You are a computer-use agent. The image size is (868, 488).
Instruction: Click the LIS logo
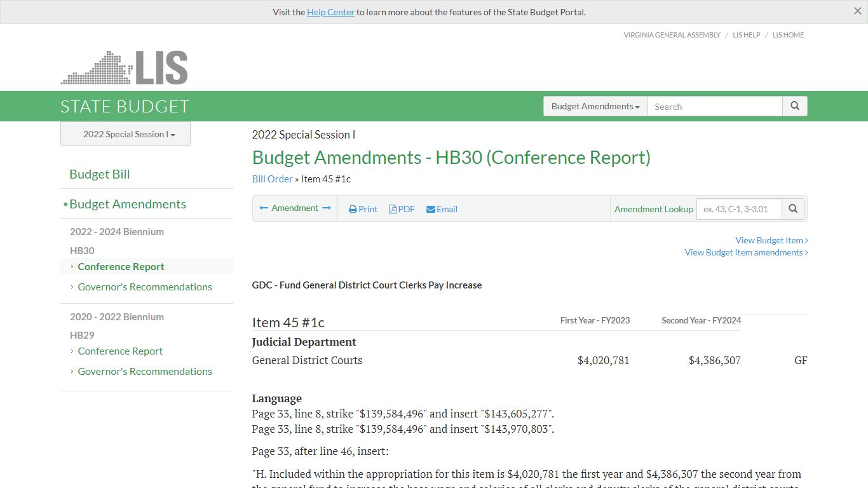pos(124,67)
